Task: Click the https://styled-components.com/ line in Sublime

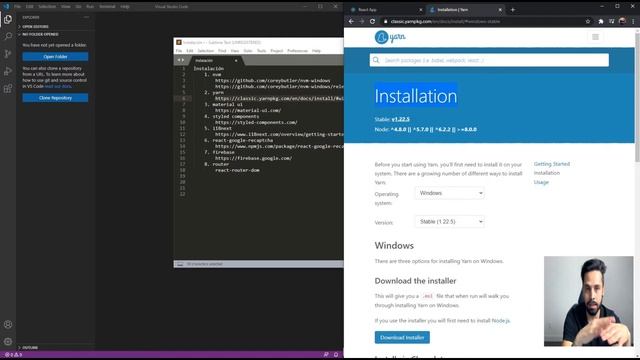Action: point(256,122)
